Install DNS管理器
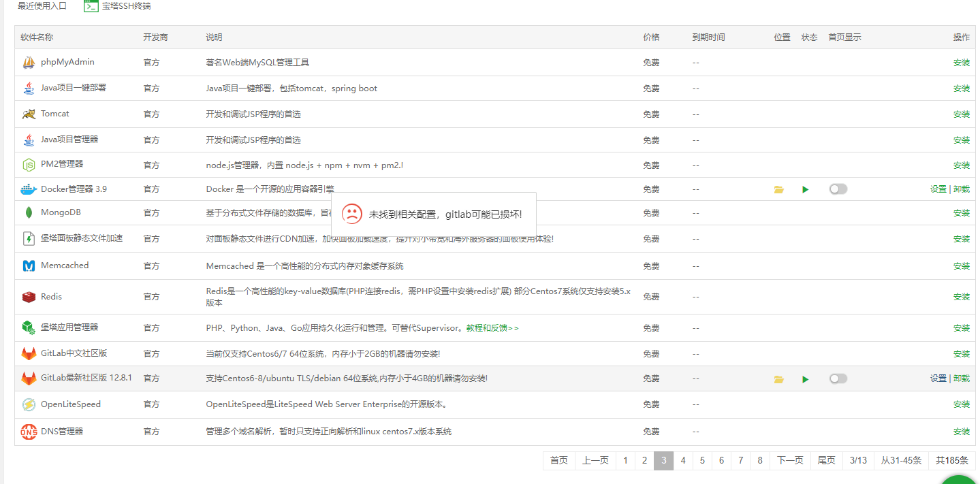The image size is (980, 484). coord(962,432)
